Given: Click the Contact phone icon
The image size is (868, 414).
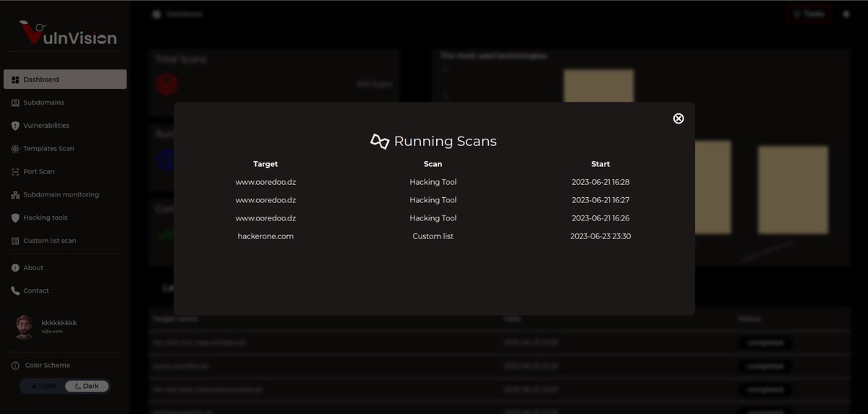Looking at the screenshot, I should [15, 291].
